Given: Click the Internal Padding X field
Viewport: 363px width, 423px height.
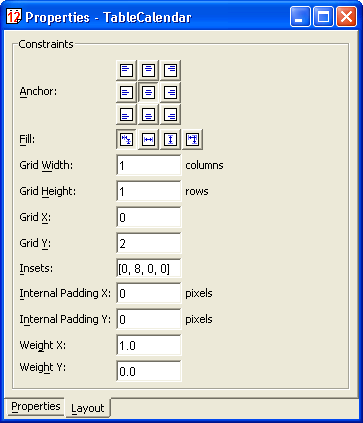Looking at the screenshot, I should [149, 293].
